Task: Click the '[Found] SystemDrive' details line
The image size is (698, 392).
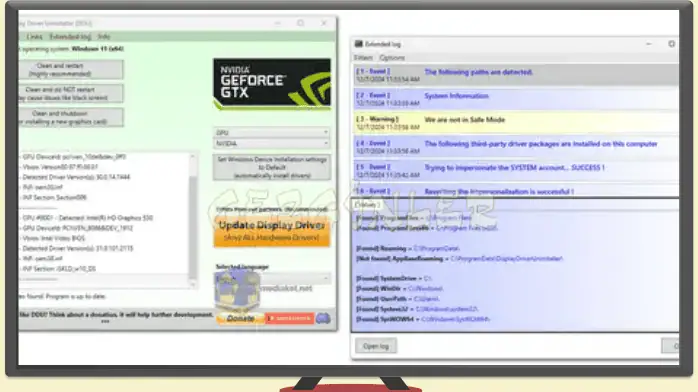Action: click(x=394, y=279)
